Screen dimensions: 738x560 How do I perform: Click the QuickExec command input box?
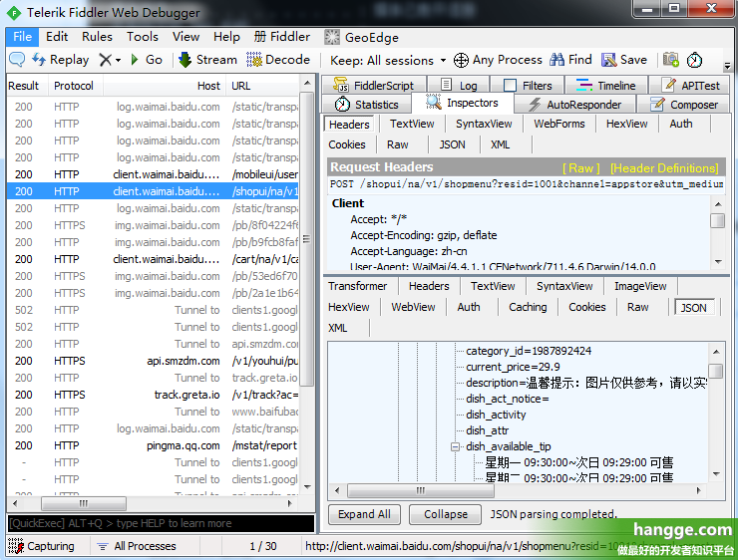161,523
